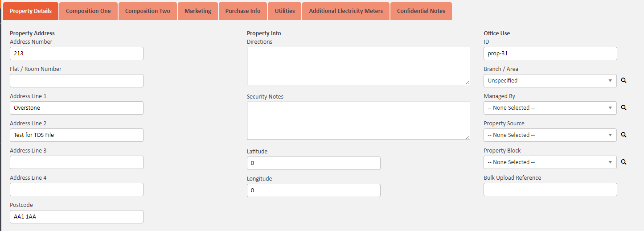Open the Confidential Notes tab

pyautogui.click(x=421, y=11)
